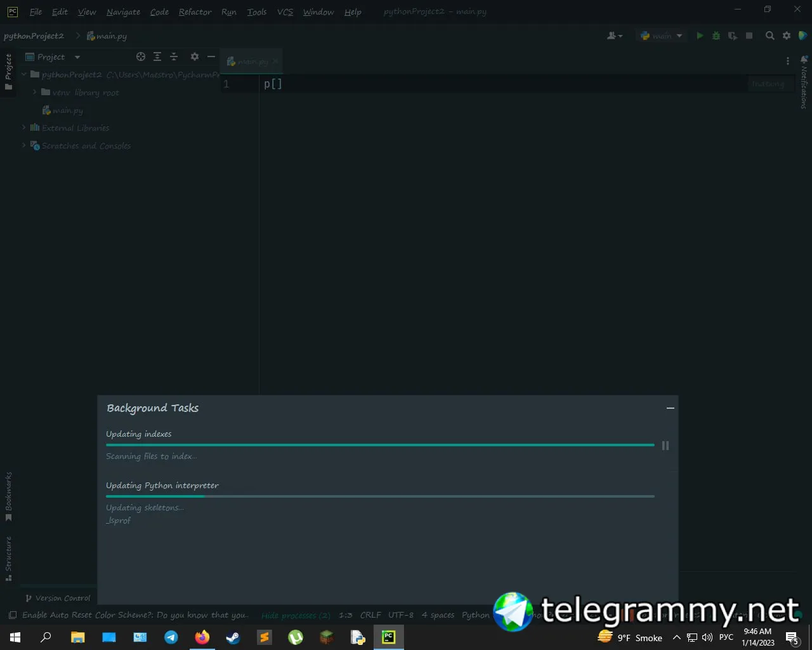Click the Updating indexes progress bar

[380, 445]
